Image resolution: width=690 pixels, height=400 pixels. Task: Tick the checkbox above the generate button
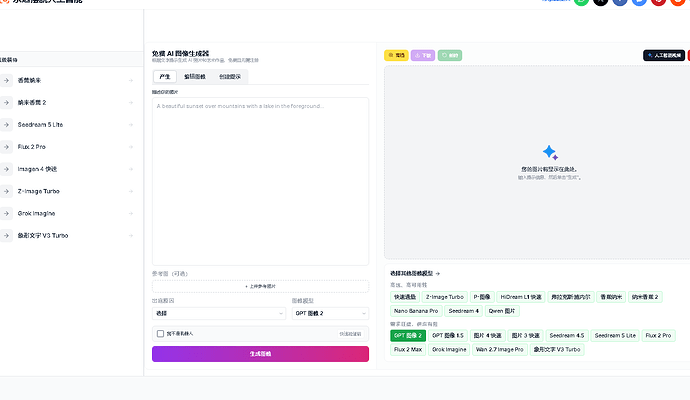point(160,334)
